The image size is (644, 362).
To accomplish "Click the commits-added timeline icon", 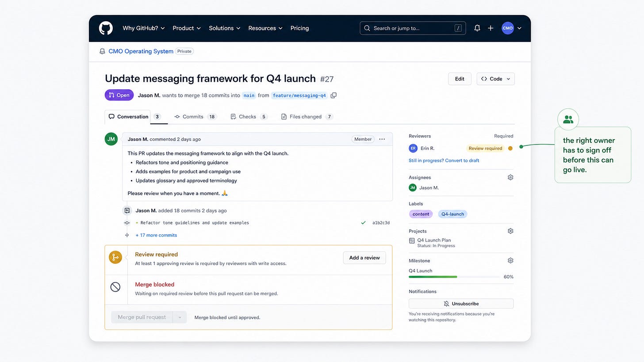I will tap(127, 211).
